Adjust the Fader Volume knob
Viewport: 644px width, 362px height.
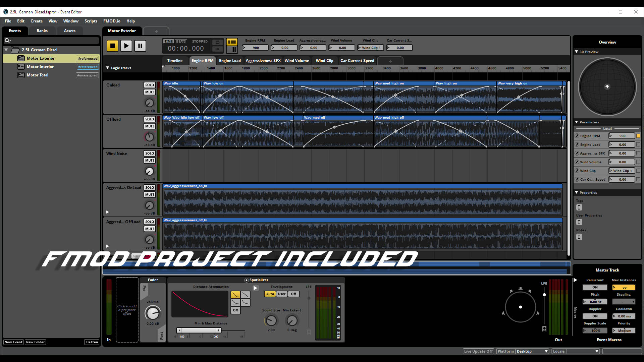click(153, 313)
